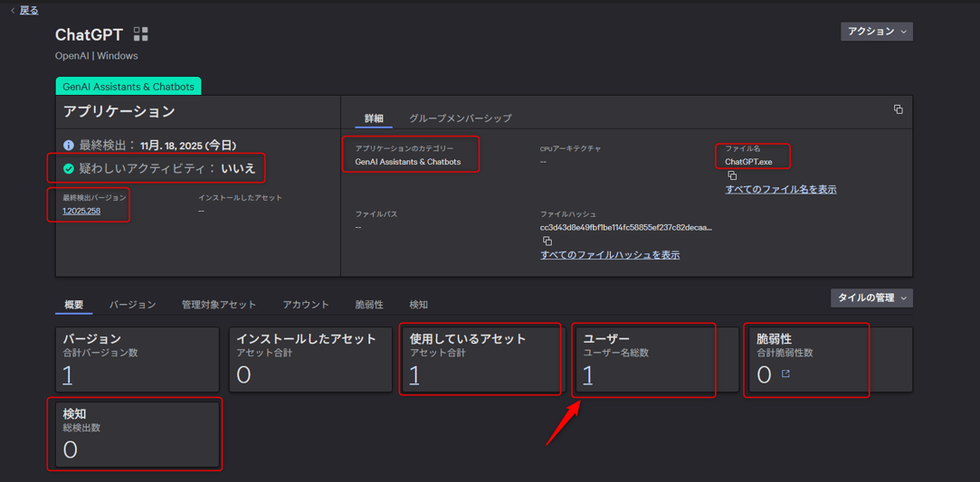Click the 使用しているアセット count 1
This screenshot has height=482, width=980.
point(414,375)
